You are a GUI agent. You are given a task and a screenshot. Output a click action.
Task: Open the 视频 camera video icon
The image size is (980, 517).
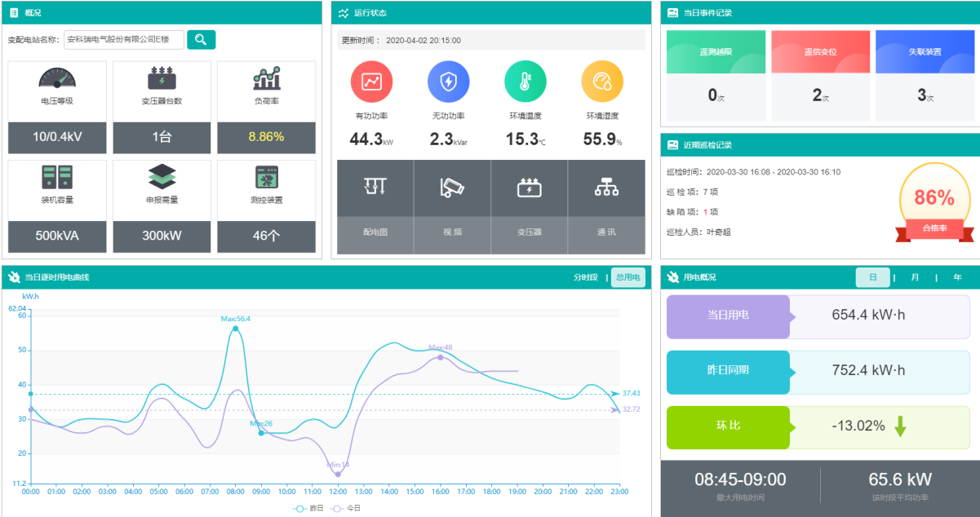click(452, 188)
